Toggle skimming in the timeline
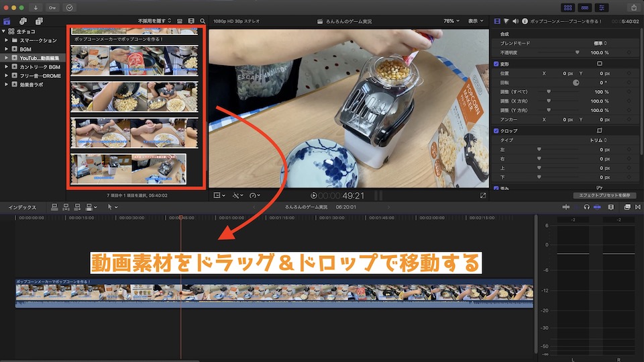Image resolution: width=644 pixels, height=362 pixels. pos(566,208)
